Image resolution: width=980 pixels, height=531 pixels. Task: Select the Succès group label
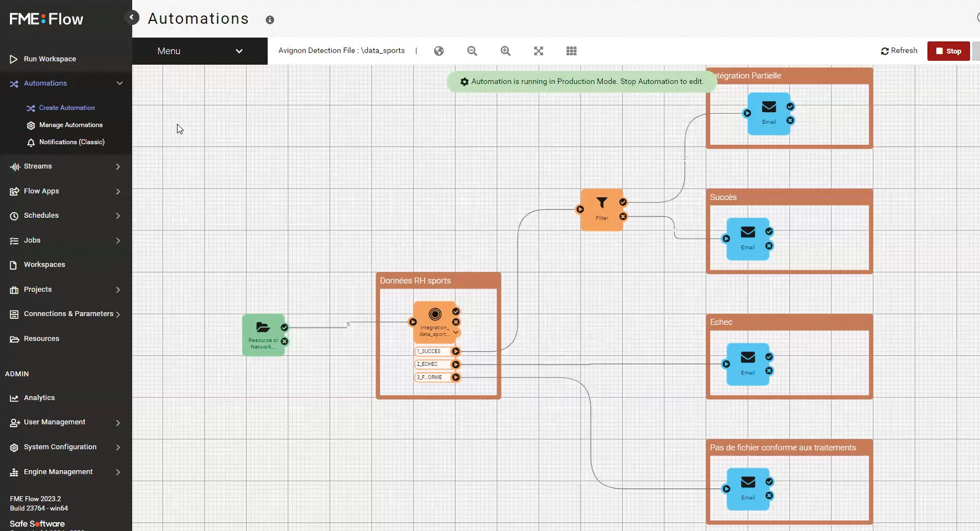coord(723,197)
